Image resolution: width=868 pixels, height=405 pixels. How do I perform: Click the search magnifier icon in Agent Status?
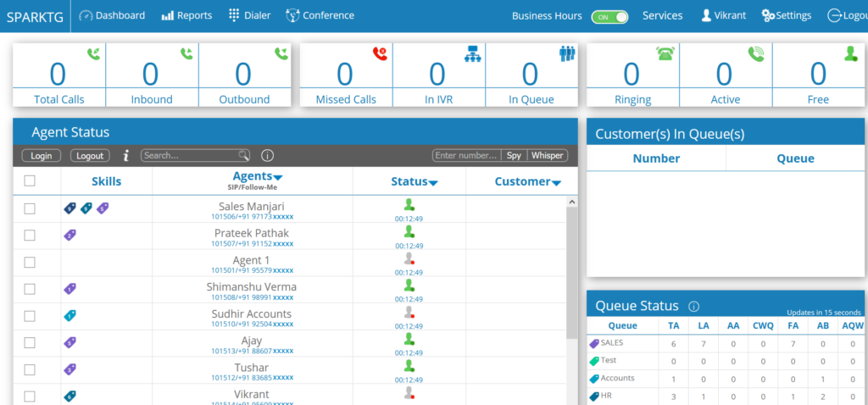(243, 155)
